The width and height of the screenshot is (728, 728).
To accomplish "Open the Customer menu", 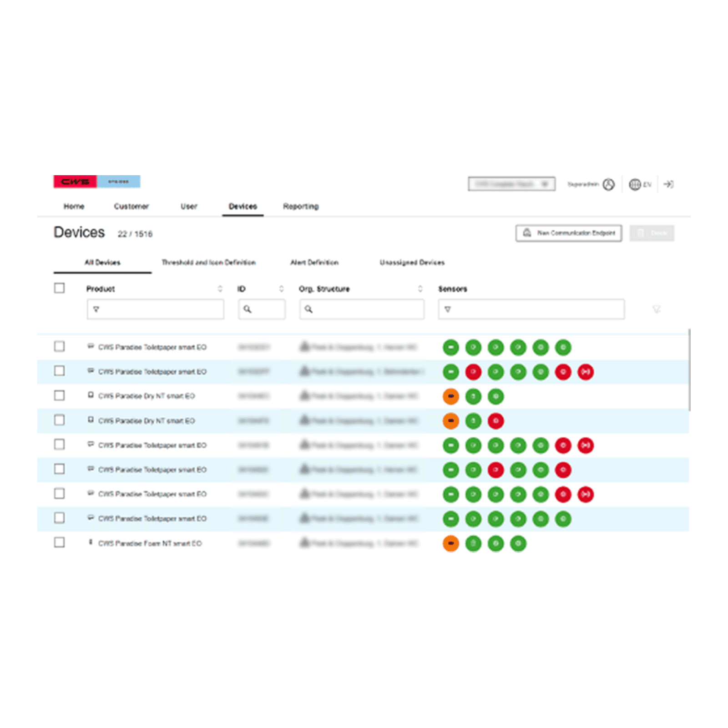I will click(131, 206).
